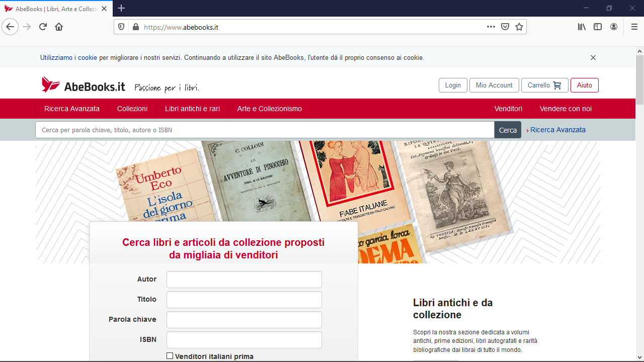Click the tracking protection shield icon
644x362 pixels.
coord(121,27)
